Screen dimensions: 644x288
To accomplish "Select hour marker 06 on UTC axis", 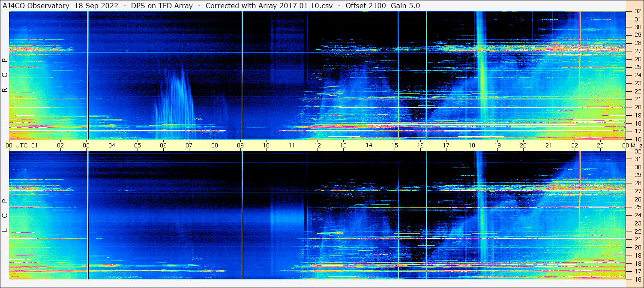I will tap(163, 145).
